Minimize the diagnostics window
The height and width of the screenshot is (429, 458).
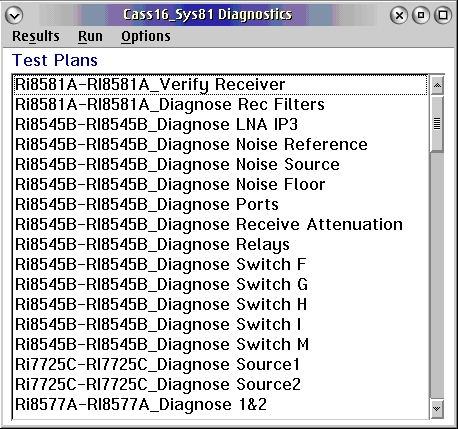tap(421, 15)
